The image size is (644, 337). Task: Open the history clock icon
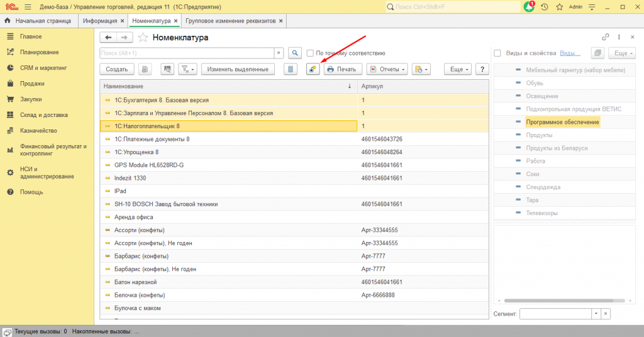pyautogui.click(x=544, y=7)
